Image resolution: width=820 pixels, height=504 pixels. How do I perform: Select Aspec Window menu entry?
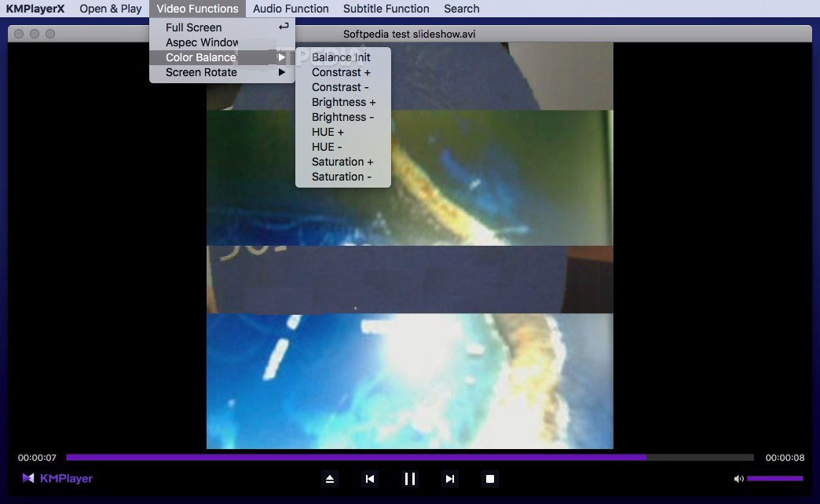222,42
